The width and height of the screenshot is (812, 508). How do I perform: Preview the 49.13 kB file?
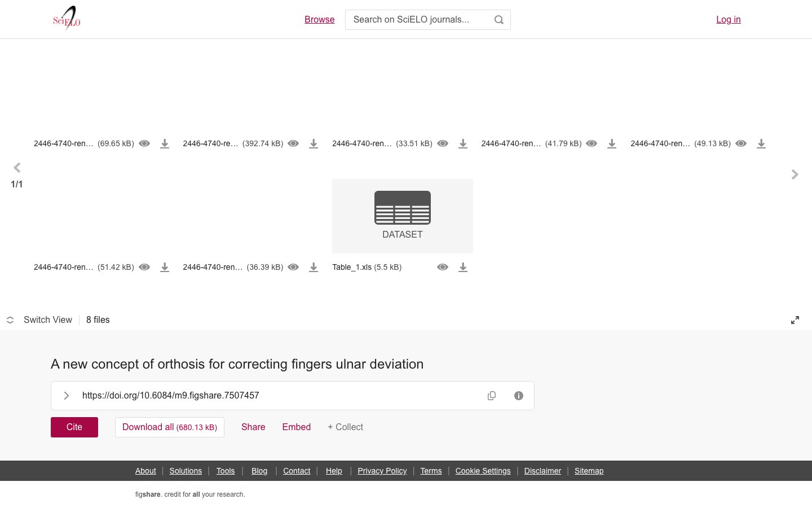click(741, 143)
